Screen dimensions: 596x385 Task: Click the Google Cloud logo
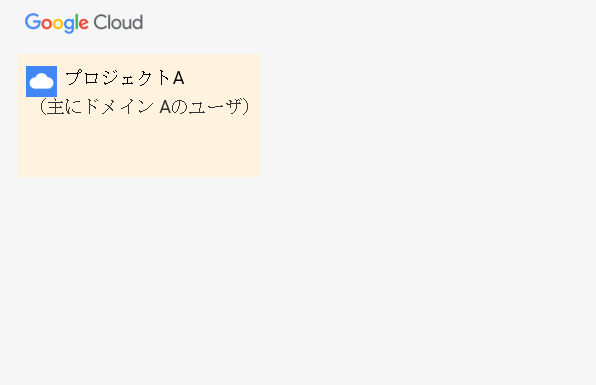click(84, 23)
